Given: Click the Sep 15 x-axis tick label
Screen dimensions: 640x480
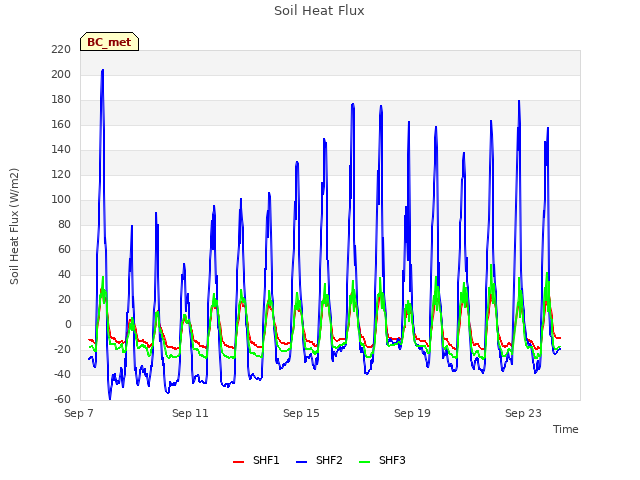Looking at the screenshot, I should pos(301,413).
